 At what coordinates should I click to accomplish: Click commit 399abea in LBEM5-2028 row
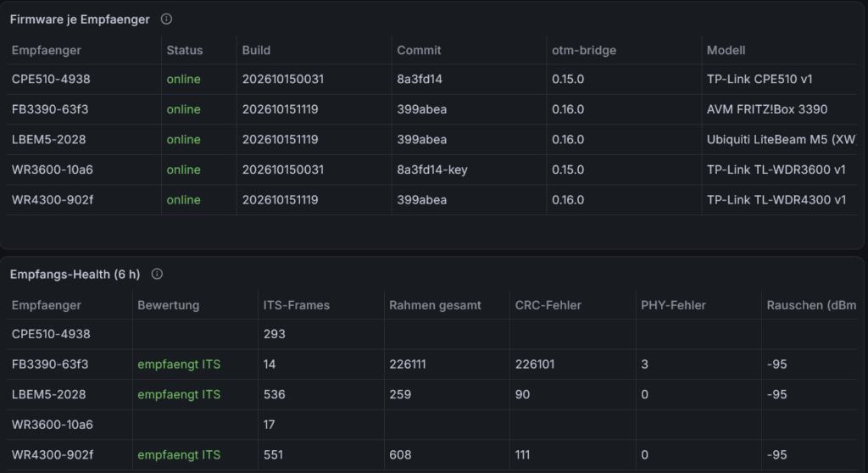coord(422,140)
